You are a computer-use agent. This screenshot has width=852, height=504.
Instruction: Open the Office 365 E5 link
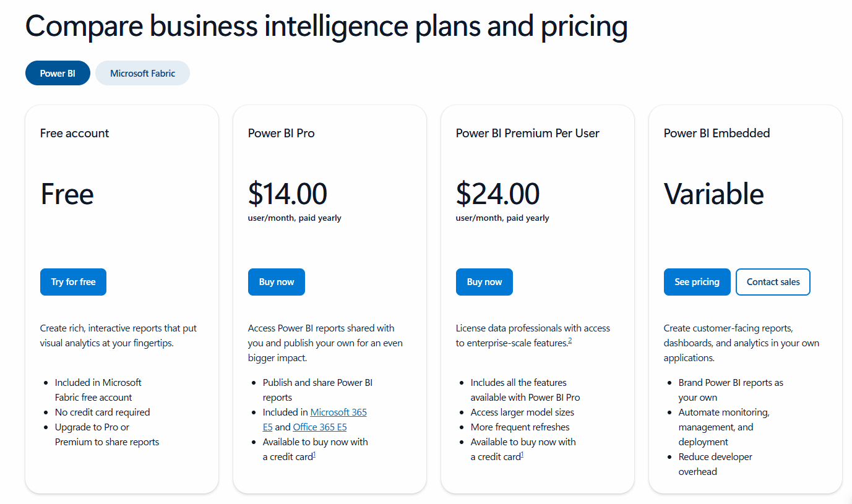(320, 427)
